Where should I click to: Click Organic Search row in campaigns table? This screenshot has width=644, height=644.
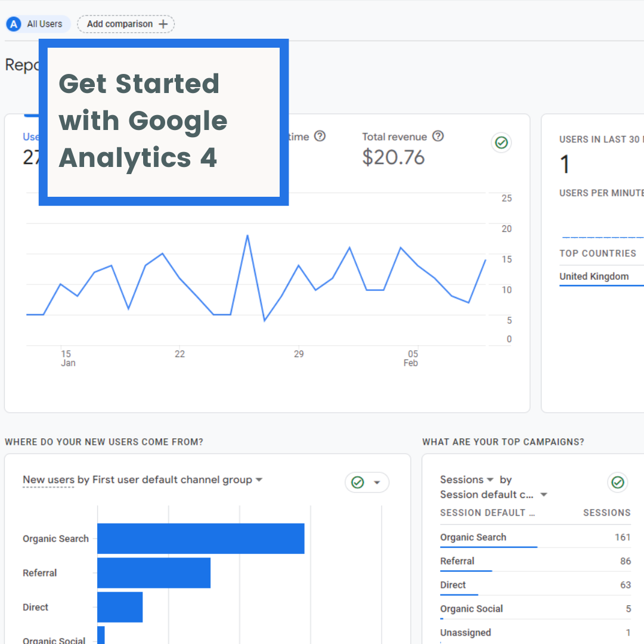point(535,537)
